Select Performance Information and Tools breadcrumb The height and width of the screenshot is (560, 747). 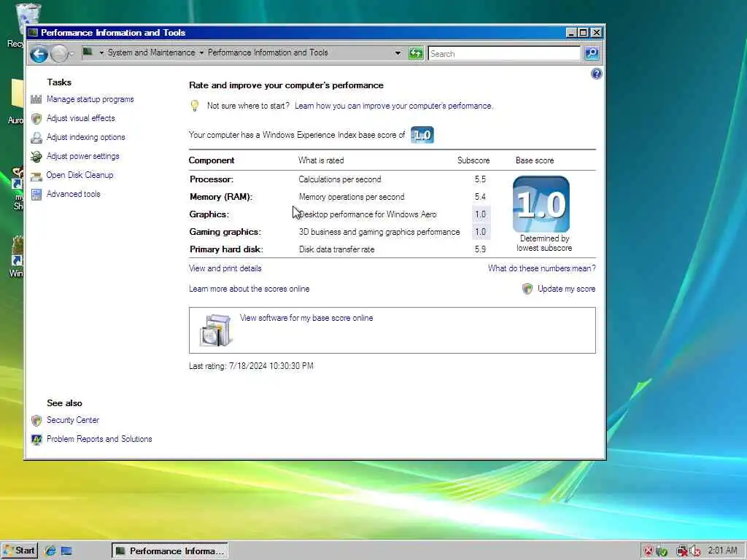[268, 52]
